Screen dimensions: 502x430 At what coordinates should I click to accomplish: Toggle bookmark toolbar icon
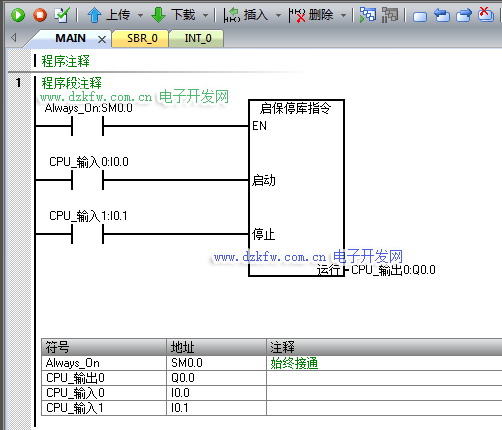[420, 16]
